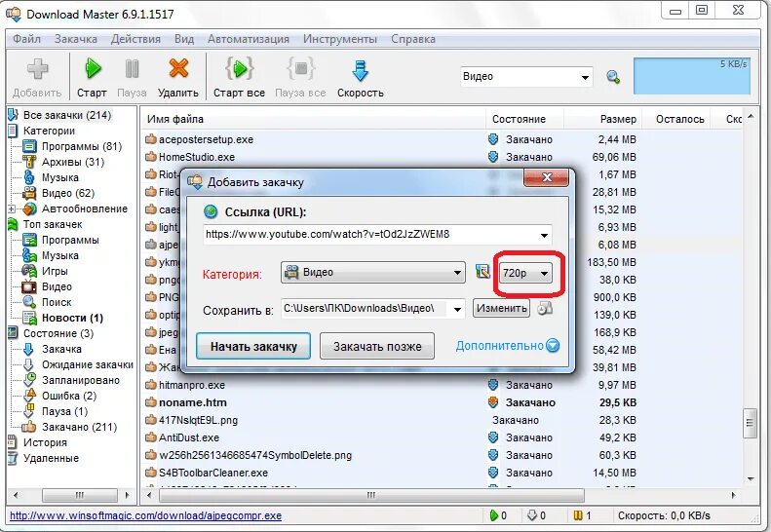Open the Видео category dropdown in dialog
The width and height of the screenshot is (771, 532).
(372, 273)
